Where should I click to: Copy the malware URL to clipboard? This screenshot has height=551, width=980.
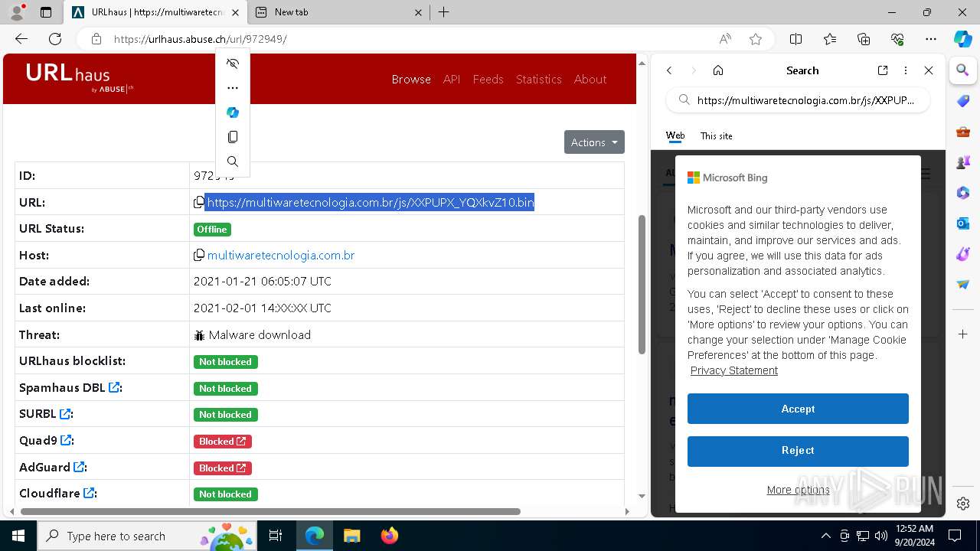pyautogui.click(x=198, y=203)
